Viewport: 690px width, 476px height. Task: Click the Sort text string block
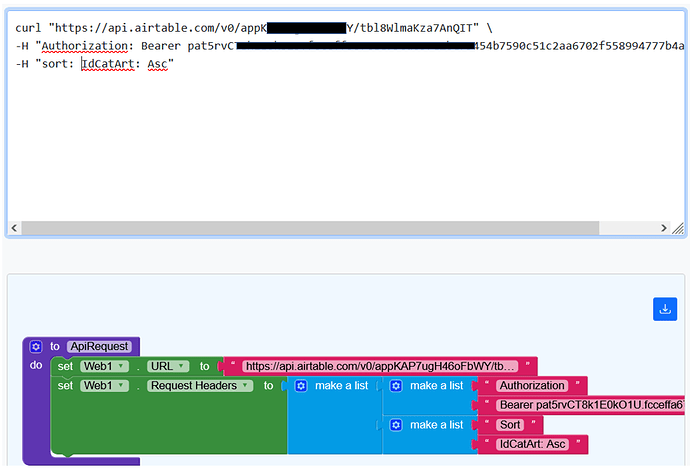pyautogui.click(x=510, y=424)
